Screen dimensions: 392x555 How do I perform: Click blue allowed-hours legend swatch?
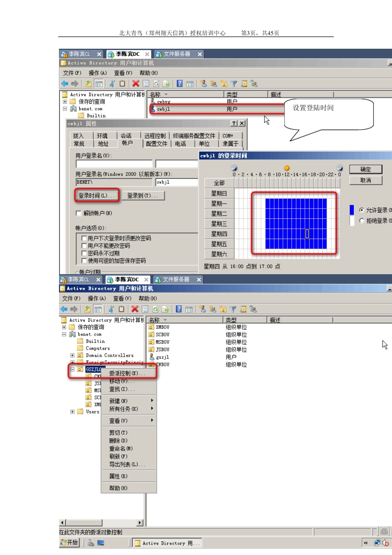[x=352, y=210]
